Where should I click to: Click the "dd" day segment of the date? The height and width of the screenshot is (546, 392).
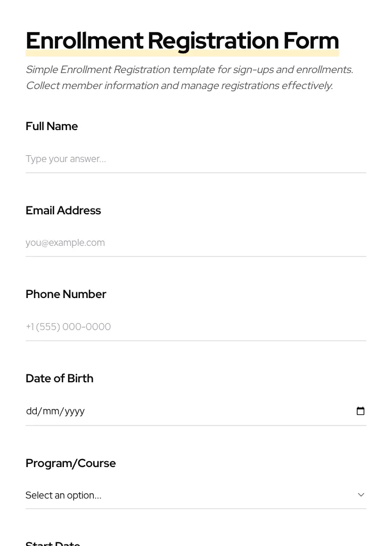pos(31,411)
